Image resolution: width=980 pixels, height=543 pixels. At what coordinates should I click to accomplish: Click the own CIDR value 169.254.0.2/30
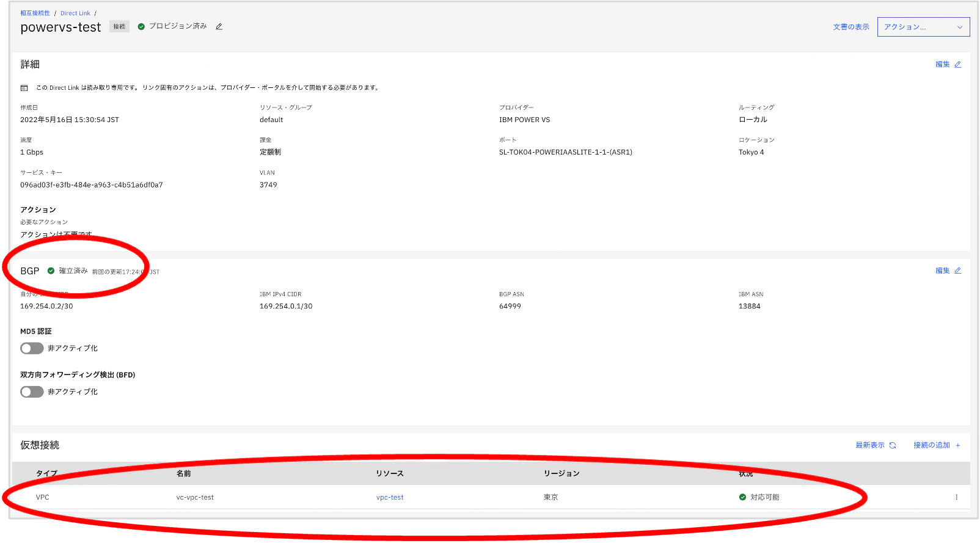[46, 307]
